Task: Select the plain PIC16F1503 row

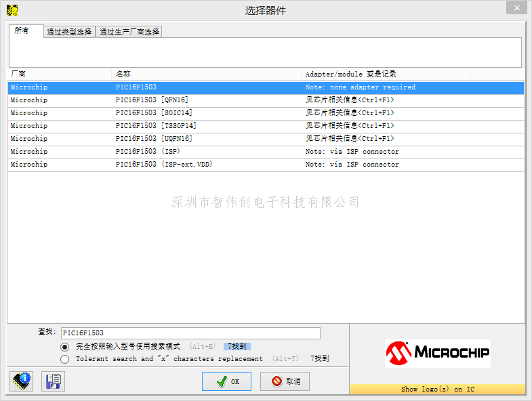Action: tap(266, 87)
